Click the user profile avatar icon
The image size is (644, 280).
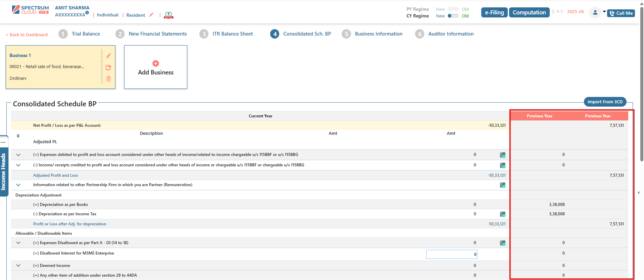(595, 12)
